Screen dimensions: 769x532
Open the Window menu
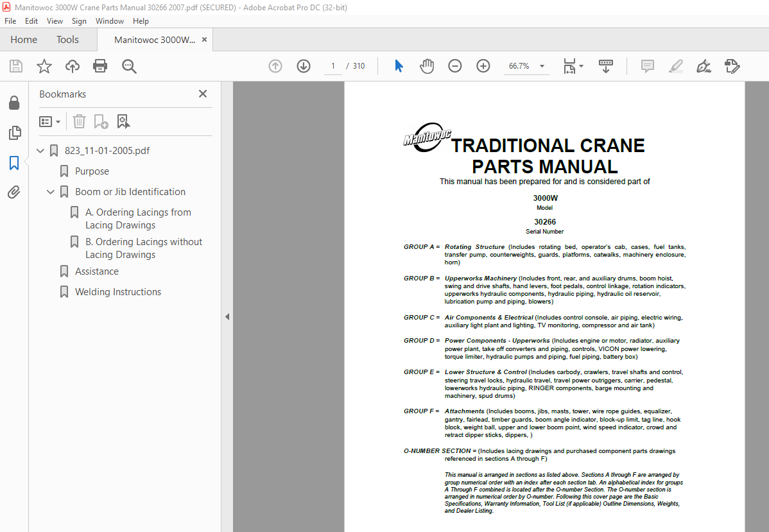click(x=109, y=21)
